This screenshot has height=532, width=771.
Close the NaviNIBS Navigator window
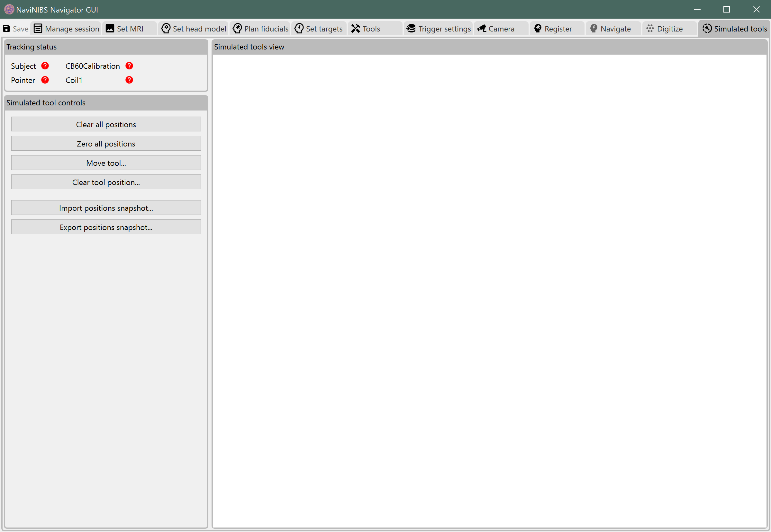[756, 9]
